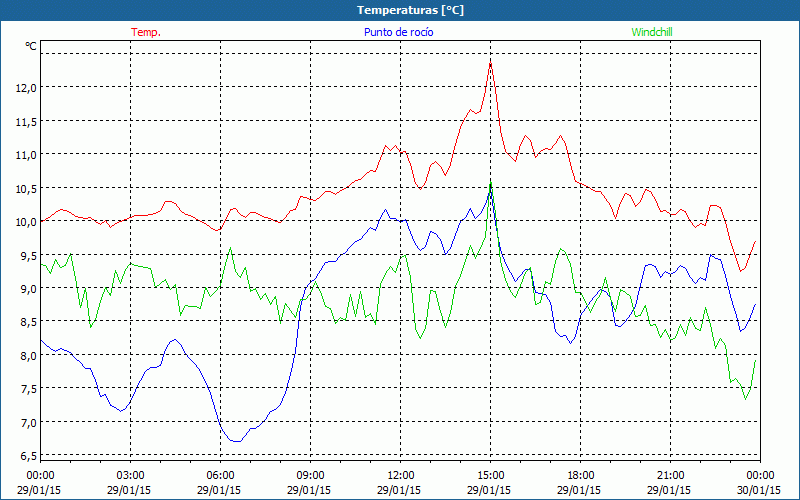
Task: Click the 6,5 y-axis value
Action: (x=29, y=456)
